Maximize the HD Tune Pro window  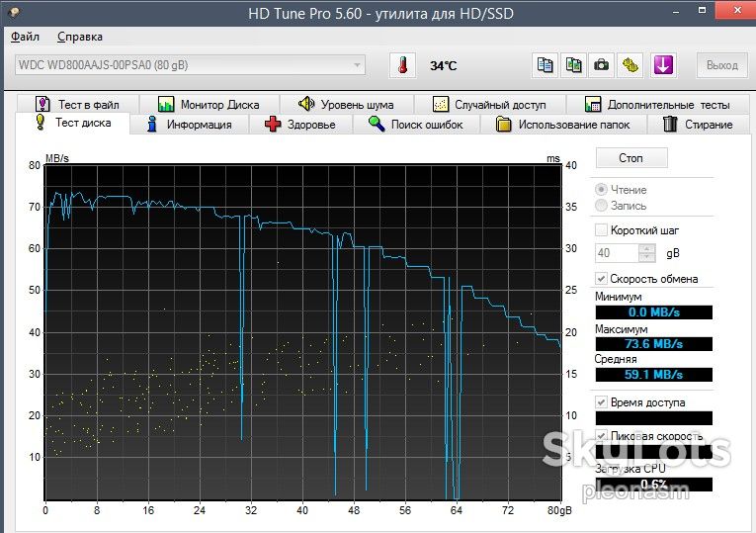point(702,11)
